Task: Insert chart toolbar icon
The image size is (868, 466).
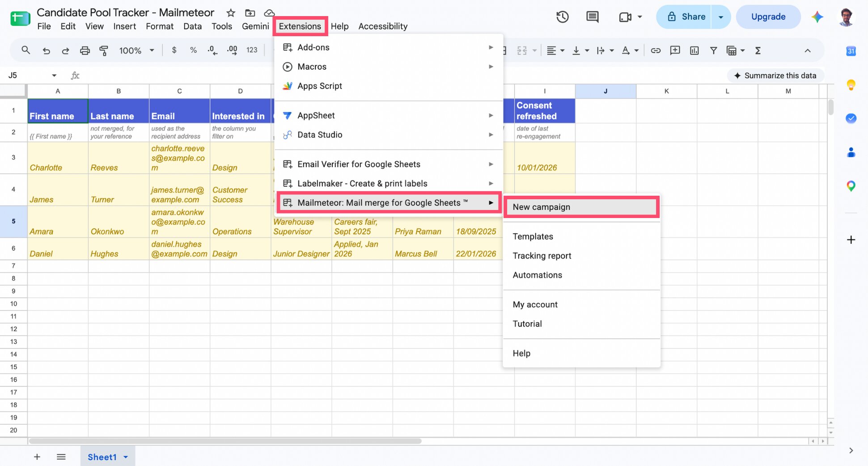Action: pos(694,50)
